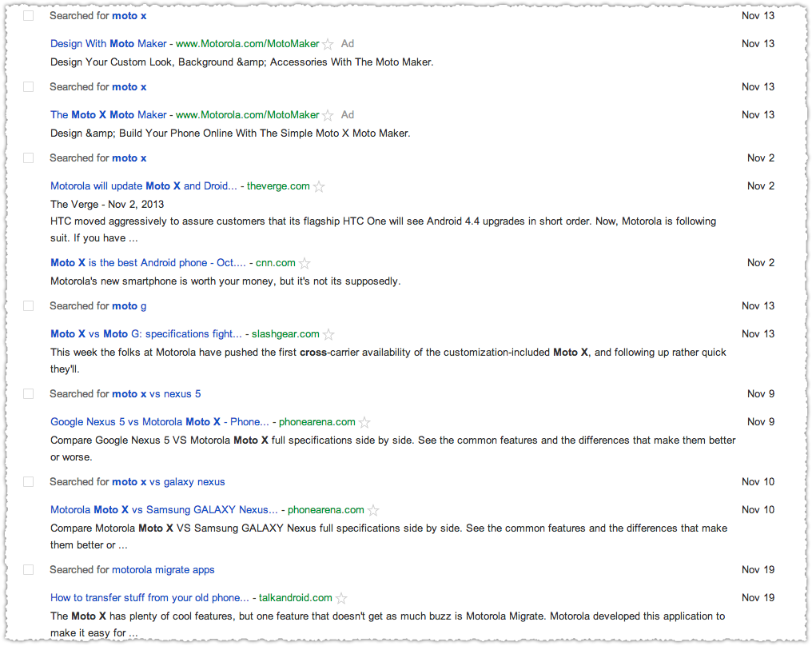The width and height of the screenshot is (812, 646).
Task: Check the 'moto x' search box dated Nov 2
Action: click(29, 158)
